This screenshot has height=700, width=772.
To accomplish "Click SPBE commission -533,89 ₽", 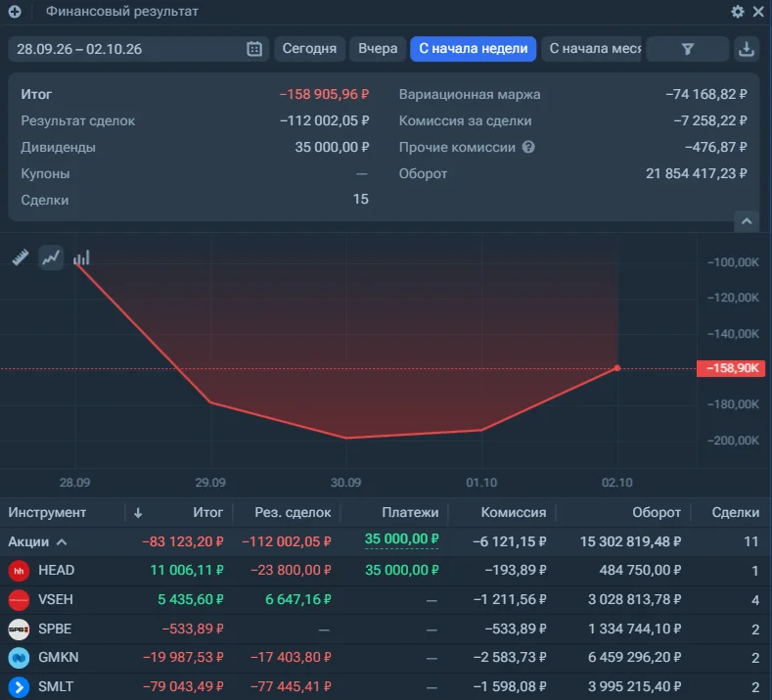I will pyautogui.click(x=516, y=630).
